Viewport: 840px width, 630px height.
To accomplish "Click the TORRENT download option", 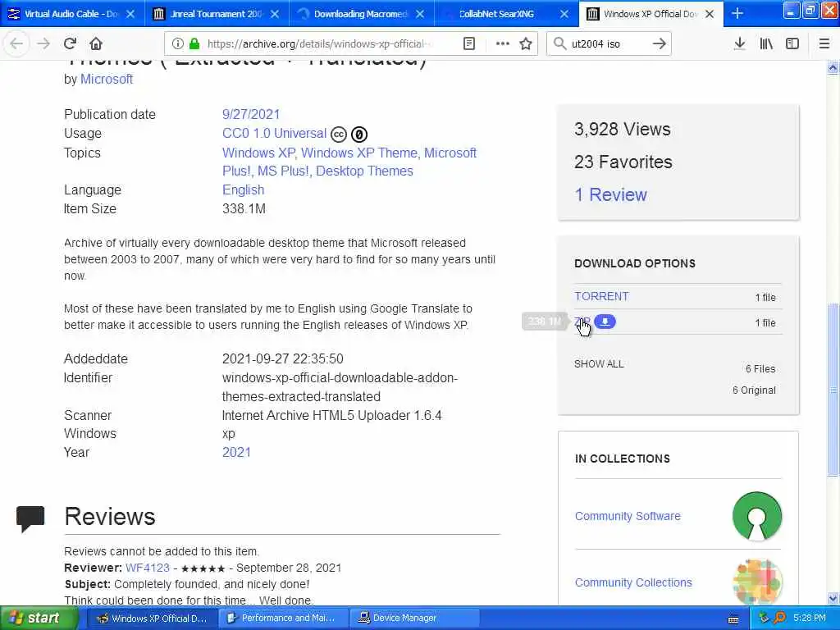I will [601, 296].
